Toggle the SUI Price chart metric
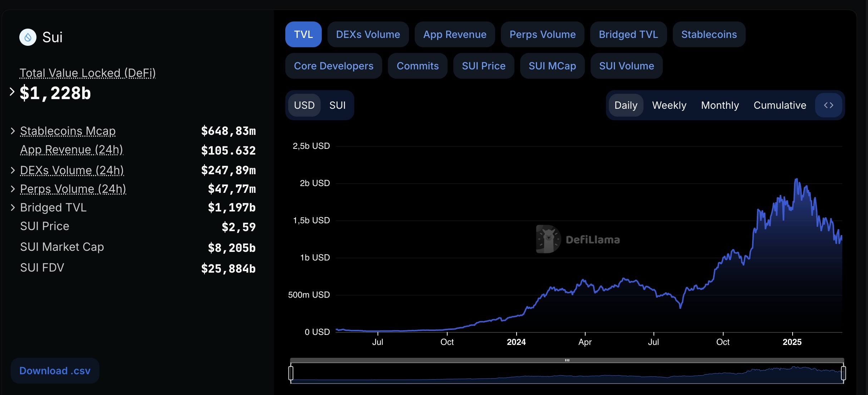Viewport: 868px width, 395px height. click(484, 66)
